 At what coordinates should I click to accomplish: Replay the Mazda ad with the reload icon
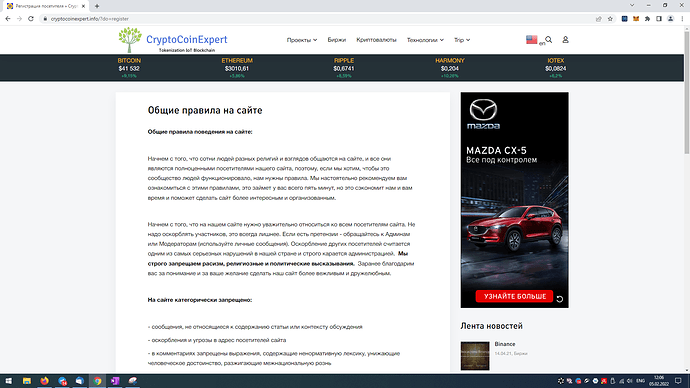click(x=560, y=299)
